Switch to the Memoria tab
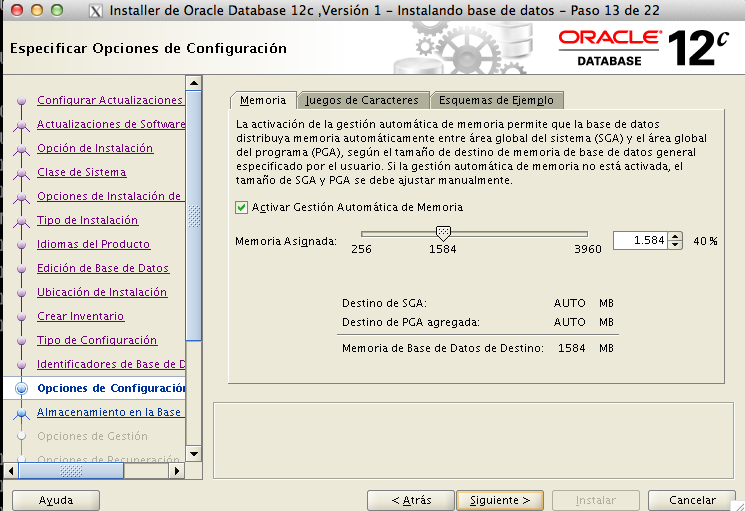The image size is (745, 511). point(263,100)
